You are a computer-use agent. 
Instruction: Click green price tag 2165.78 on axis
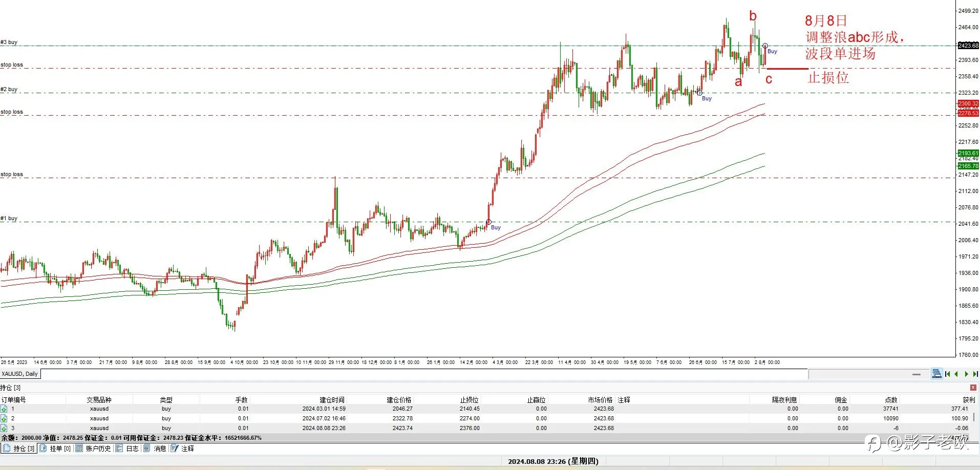968,166
